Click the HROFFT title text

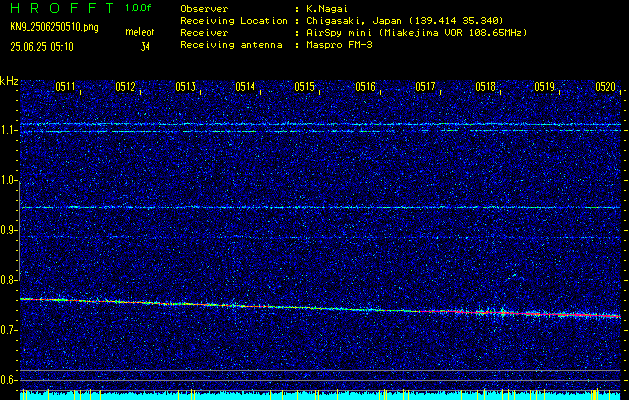[x=62, y=8]
